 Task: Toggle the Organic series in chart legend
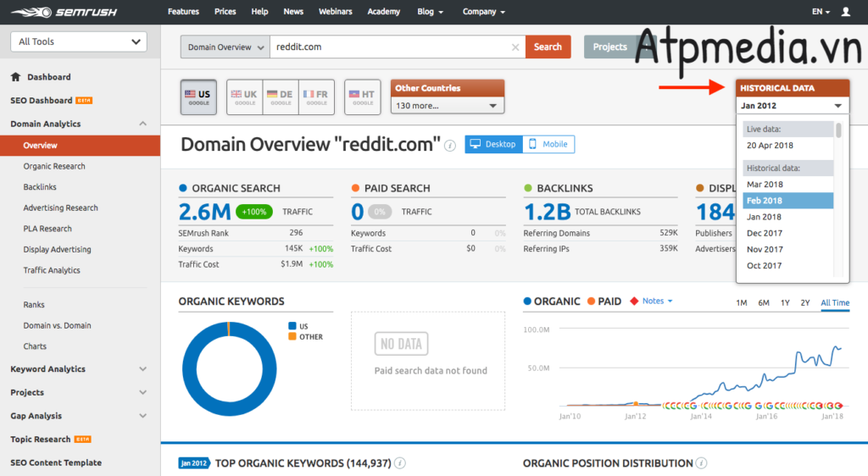[552, 302]
